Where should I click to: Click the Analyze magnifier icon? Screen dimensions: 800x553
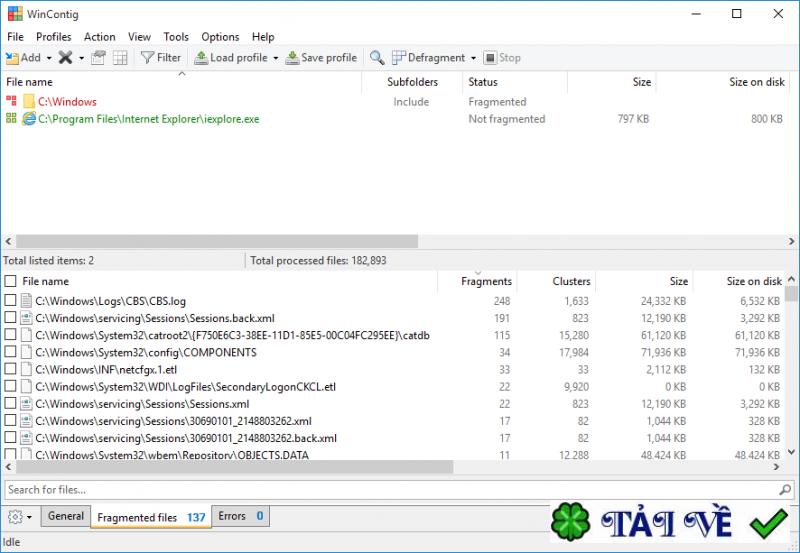tap(377, 58)
